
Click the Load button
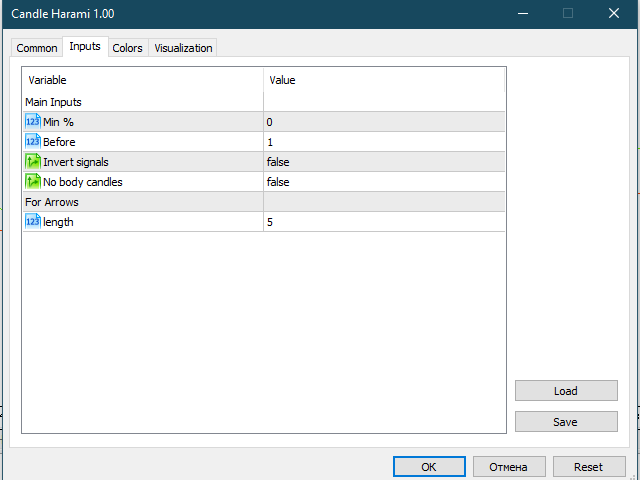566,391
